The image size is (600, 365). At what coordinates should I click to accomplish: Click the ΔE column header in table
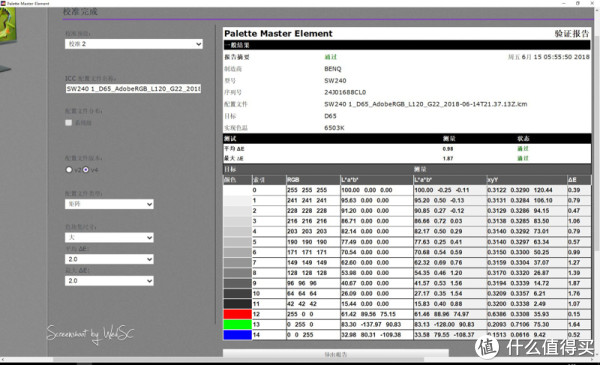[579, 180]
